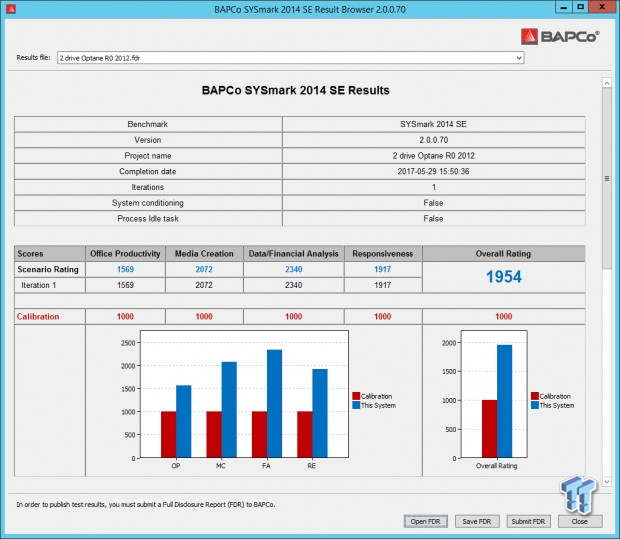The width and height of the screenshot is (620, 539).
Task: Click the red Calibration swatch in scenario chart legend
Action: click(x=356, y=396)
